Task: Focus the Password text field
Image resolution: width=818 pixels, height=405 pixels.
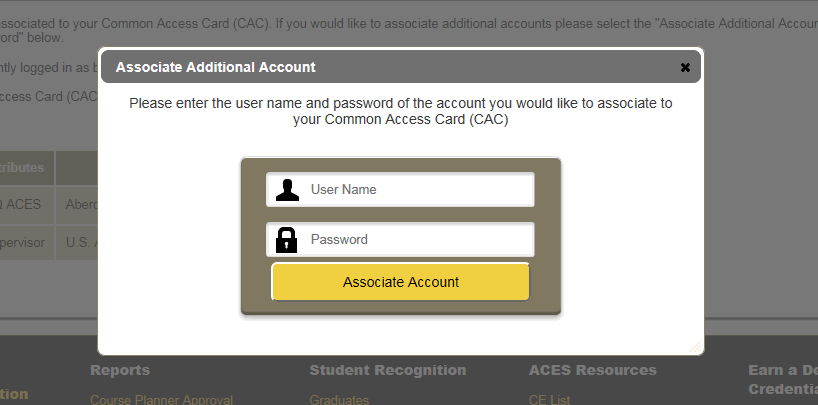Action: [400, 240]
